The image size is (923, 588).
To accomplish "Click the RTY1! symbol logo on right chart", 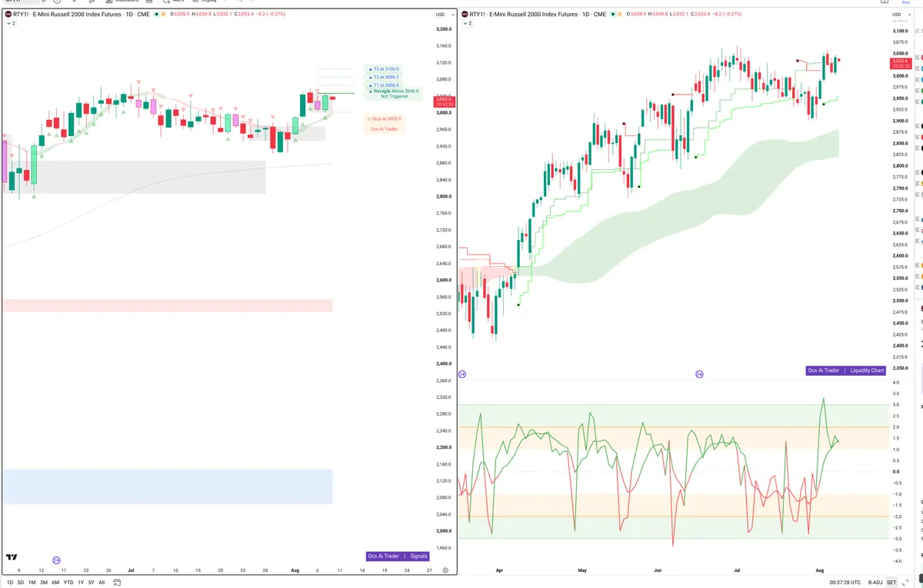I will point(465,14).
